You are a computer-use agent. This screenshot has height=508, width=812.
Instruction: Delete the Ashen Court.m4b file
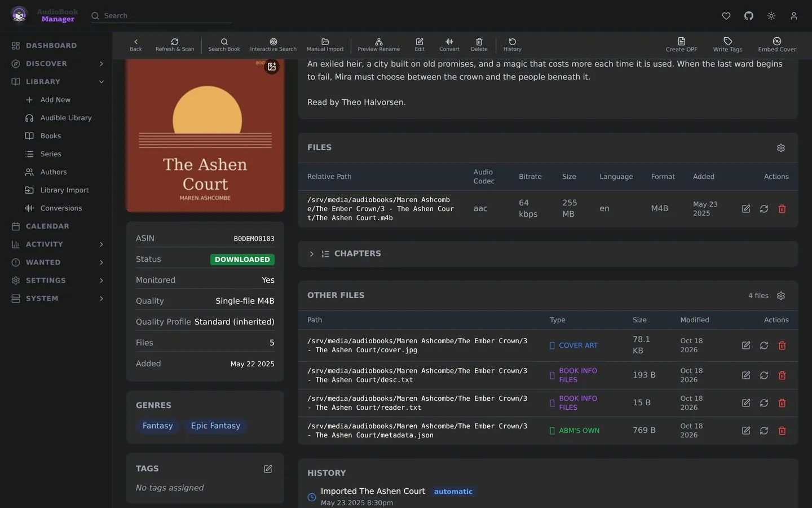click(x=782, y=209)
